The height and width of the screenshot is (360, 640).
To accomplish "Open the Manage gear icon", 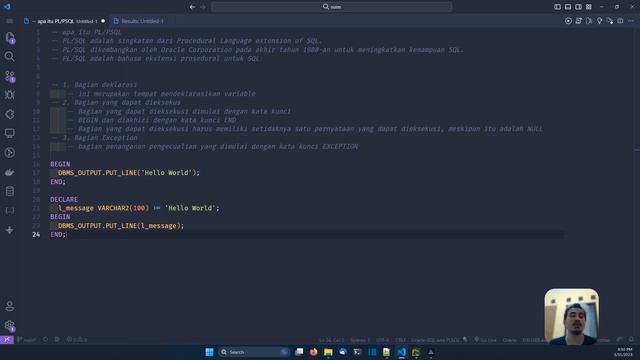I will (x=10, y=325).
